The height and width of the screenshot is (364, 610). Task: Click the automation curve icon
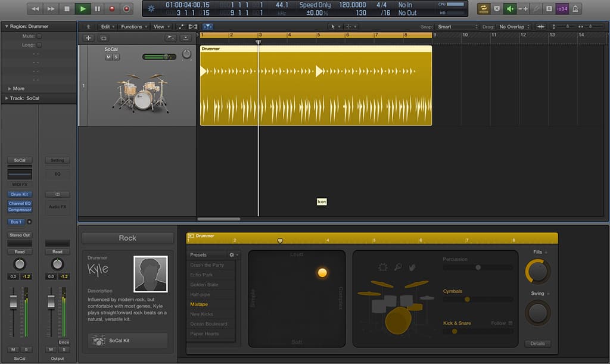pos(181,26)
